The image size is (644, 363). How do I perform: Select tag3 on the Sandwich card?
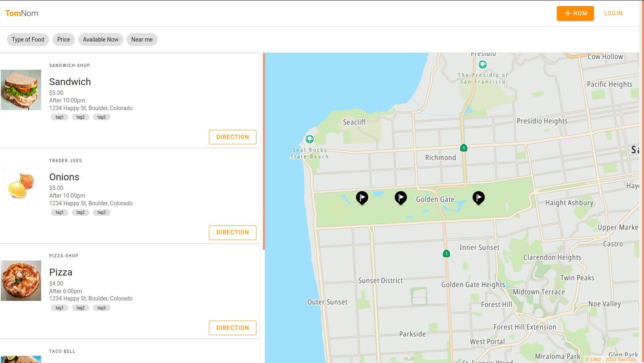[102, 117]
